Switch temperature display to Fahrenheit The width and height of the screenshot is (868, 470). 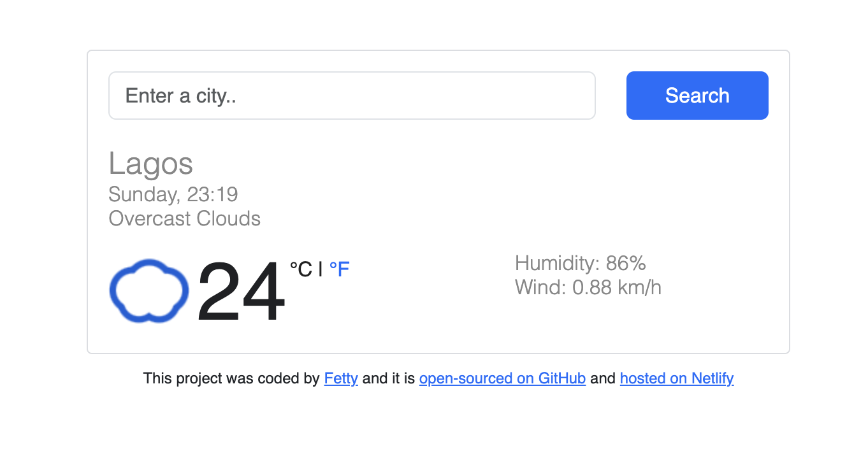(340, 269)
